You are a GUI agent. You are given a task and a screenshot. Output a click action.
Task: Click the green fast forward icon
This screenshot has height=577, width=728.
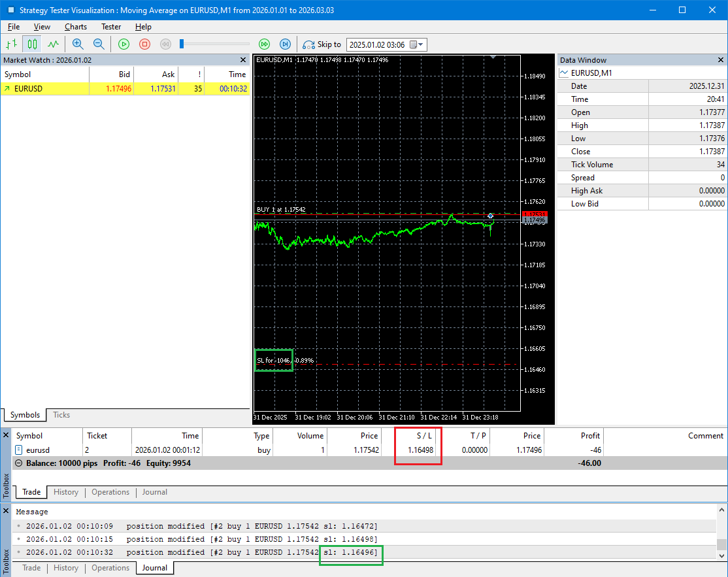tap(264, 44)
